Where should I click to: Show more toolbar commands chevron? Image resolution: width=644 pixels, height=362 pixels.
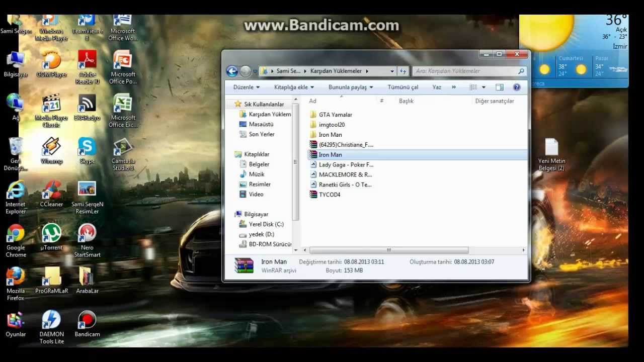coord(453,87)
